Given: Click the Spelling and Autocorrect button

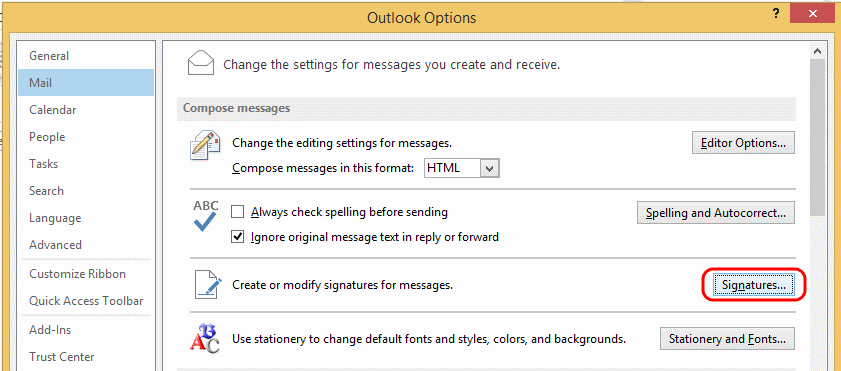Looking at the screenshot, I should (x=716, y=213).
